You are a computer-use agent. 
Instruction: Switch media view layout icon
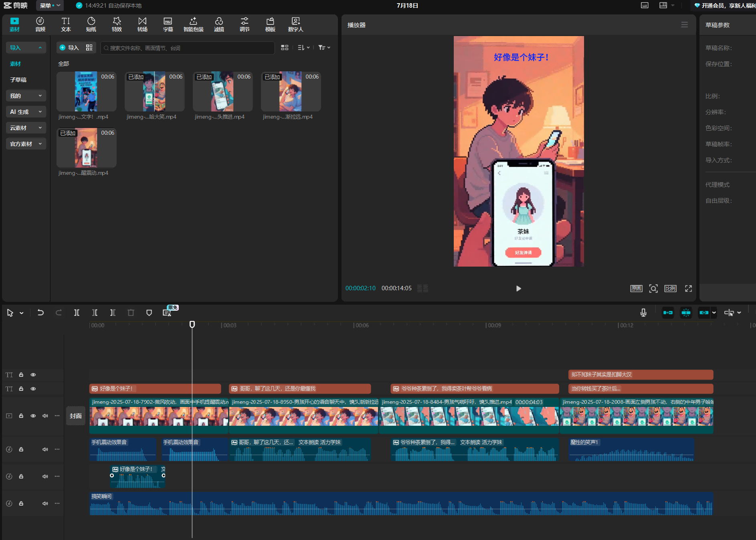(285, 48)
